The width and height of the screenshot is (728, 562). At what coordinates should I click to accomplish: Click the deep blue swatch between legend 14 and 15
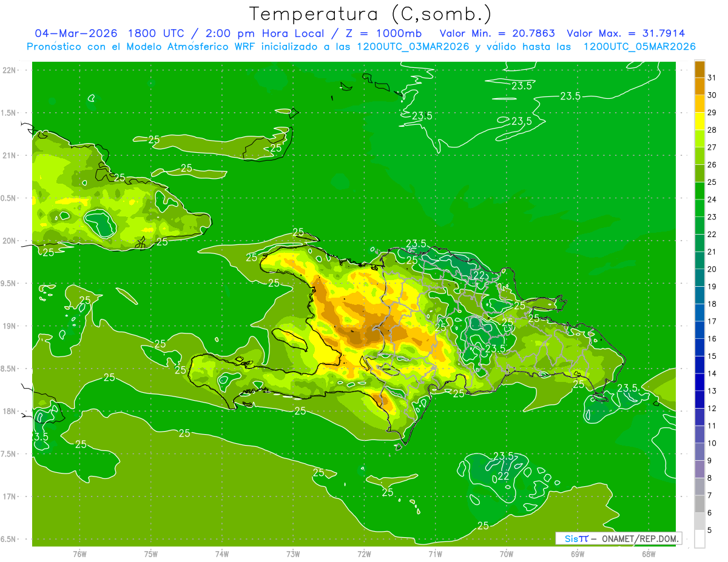699,364
